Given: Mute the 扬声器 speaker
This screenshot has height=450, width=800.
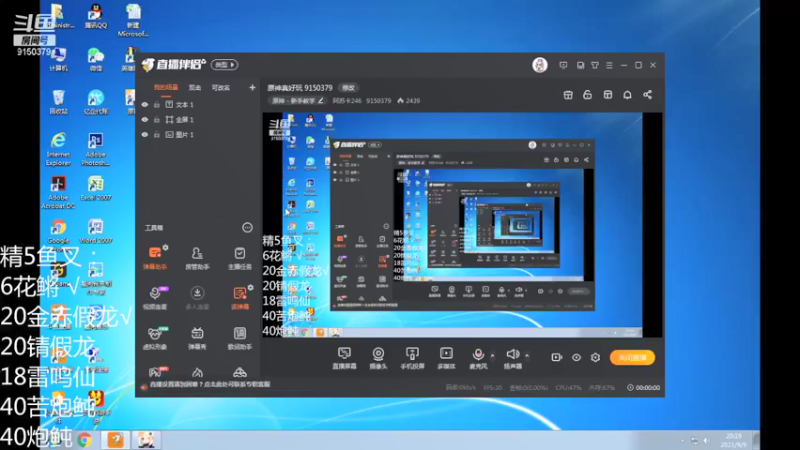Looking at the screenshot, I should pos(513,358).
